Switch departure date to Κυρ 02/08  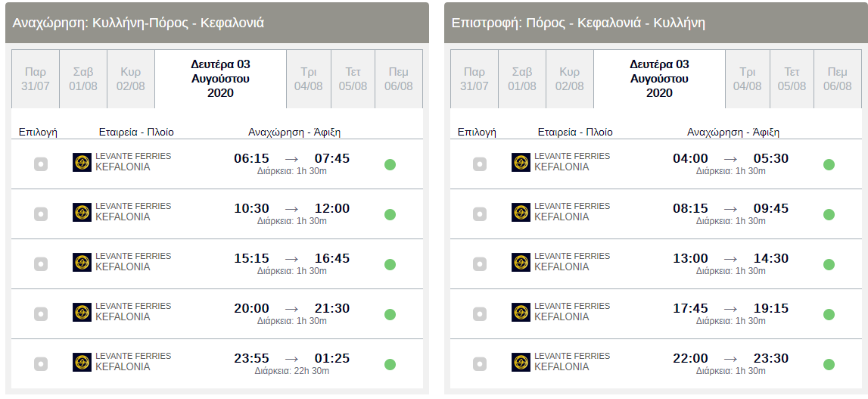(x=131, y=79)
